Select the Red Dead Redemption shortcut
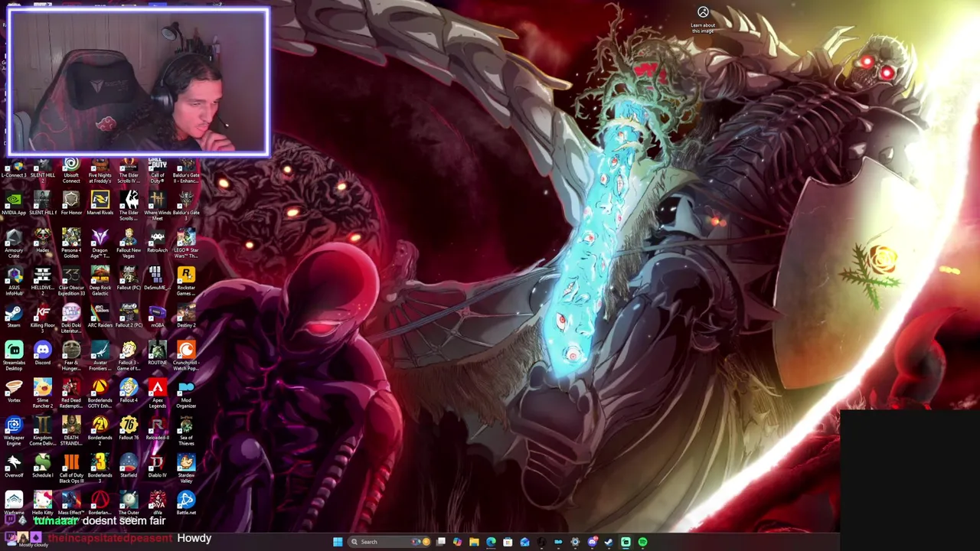 pyautogui.click(x=71, y=394)
